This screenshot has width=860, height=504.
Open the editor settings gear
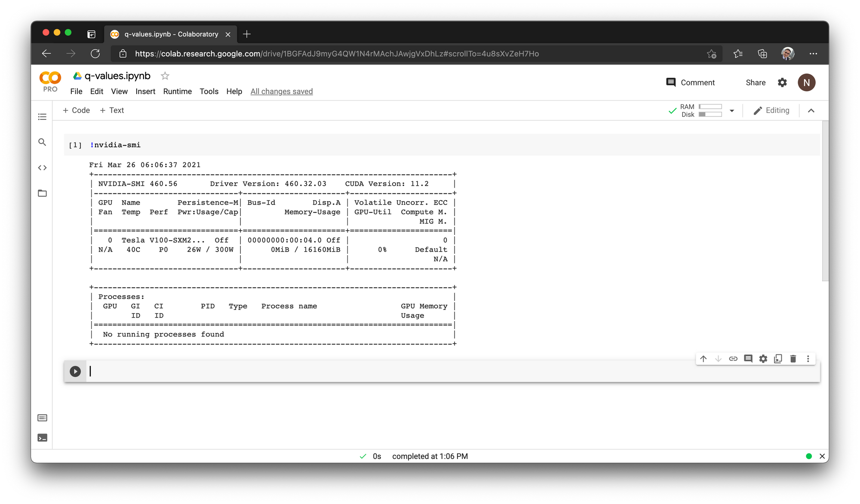763,359
